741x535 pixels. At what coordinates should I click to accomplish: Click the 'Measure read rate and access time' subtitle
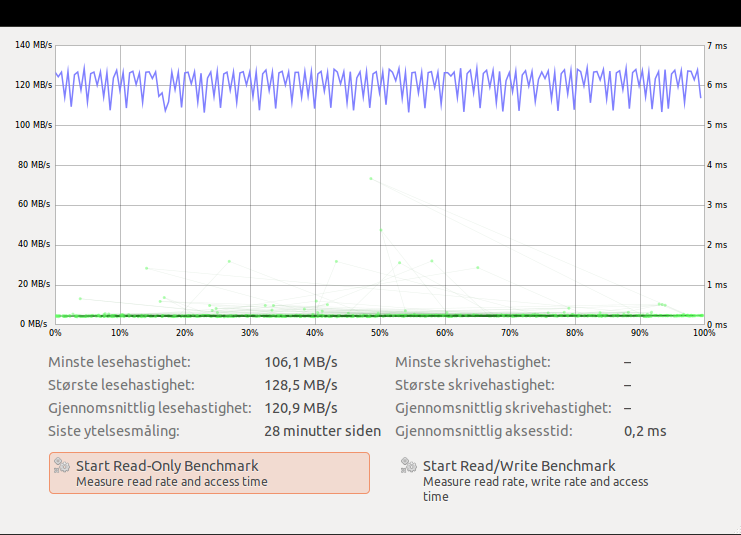click(172, 482)
